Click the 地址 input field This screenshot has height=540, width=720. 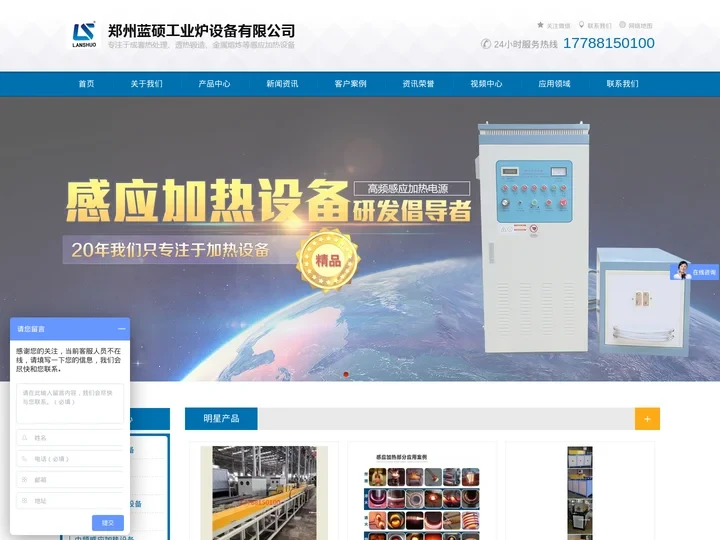(70, 501)
